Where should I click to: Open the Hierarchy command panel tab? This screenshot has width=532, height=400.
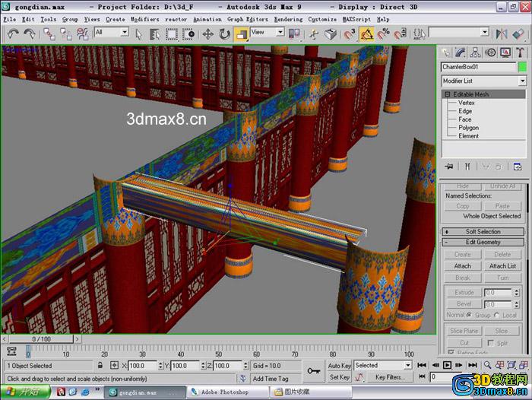tap(475, 52)
